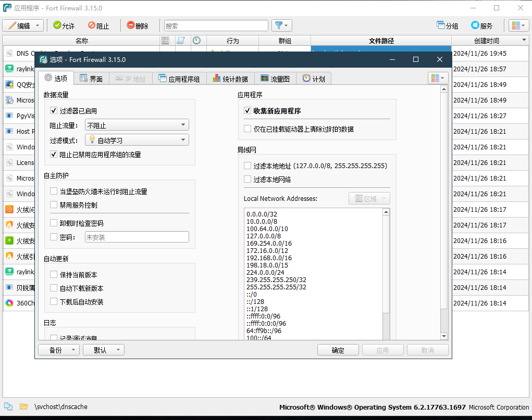
Task: Switch to the 界面 tab
Action: (x=91, y=79)
